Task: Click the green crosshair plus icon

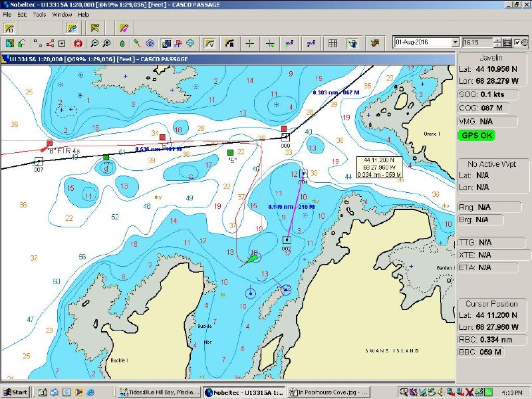Action: pyautogui.click(x=249, y=43)
